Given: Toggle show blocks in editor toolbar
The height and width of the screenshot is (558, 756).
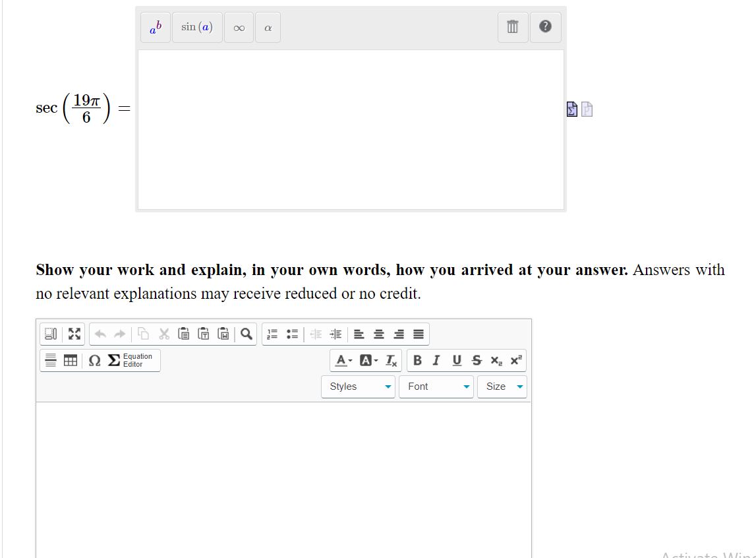Looking at the screenshot, I should pyautogui.click(x=51, y=334).
